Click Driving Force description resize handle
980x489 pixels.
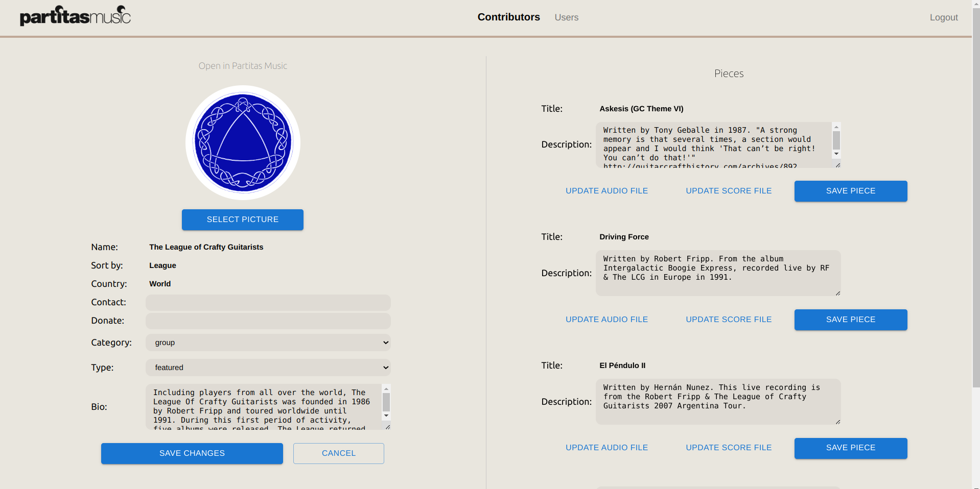pos(838,293)
